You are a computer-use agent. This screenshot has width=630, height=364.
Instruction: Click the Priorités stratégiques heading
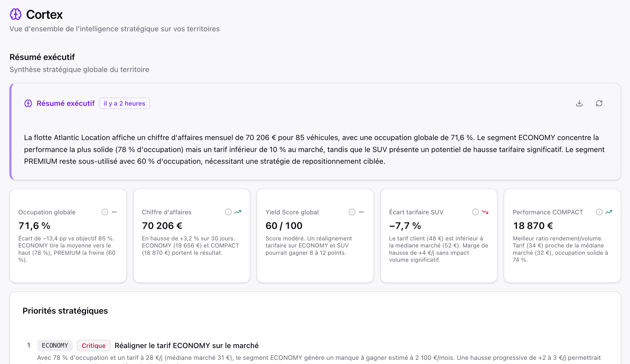(x=65, y=311)
